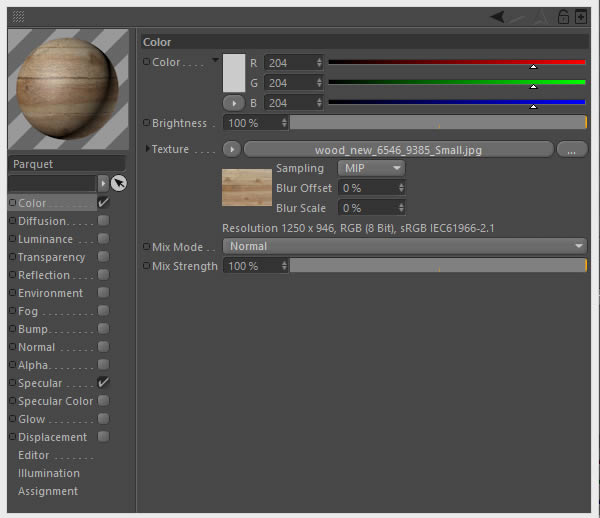Expand the Texture disclosure triangle
The width and height of the screenshot is (600, 518).
click(x=147, y=148)
